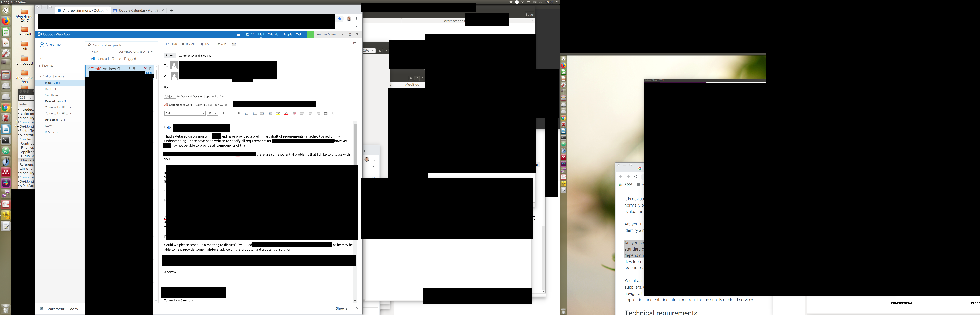This screenshot has height=315, width=980.
Task: Expand the Favorites folder group
Action: tap(40, 66)
